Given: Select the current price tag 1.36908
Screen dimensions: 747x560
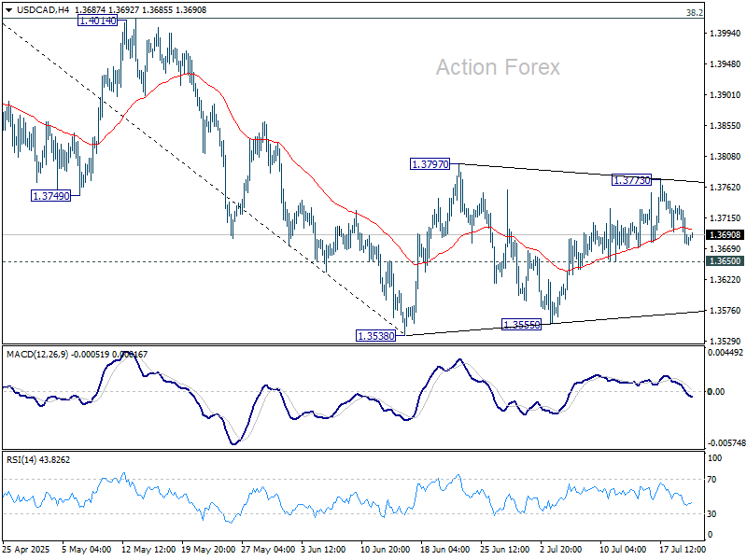Looking at the screenshot, I should 726,235.
